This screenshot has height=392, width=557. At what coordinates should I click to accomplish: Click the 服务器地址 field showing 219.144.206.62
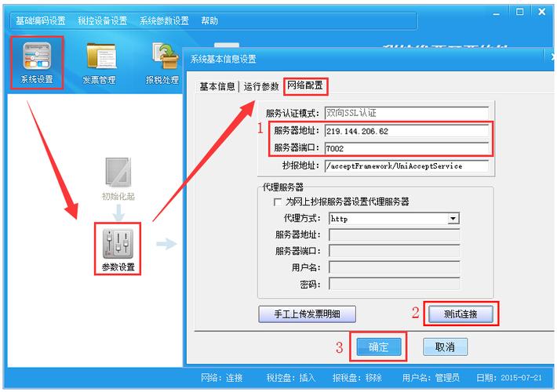(x=406, y=131)
